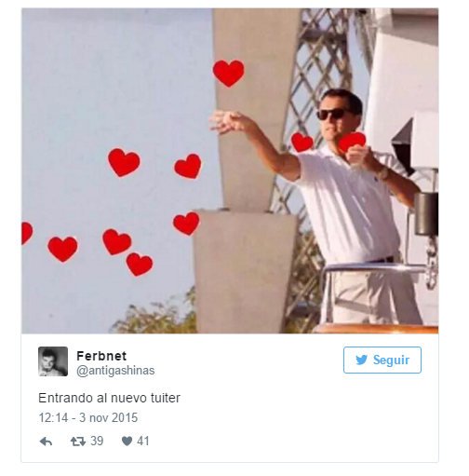Click the topmost red heart in the photo
Image resolution: width=469 pixels, height=476 pixels.
click(229, 74)
